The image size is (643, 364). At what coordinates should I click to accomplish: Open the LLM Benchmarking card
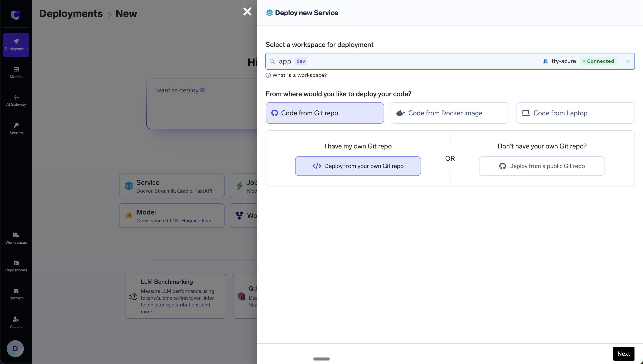click(x=175, y=296)
